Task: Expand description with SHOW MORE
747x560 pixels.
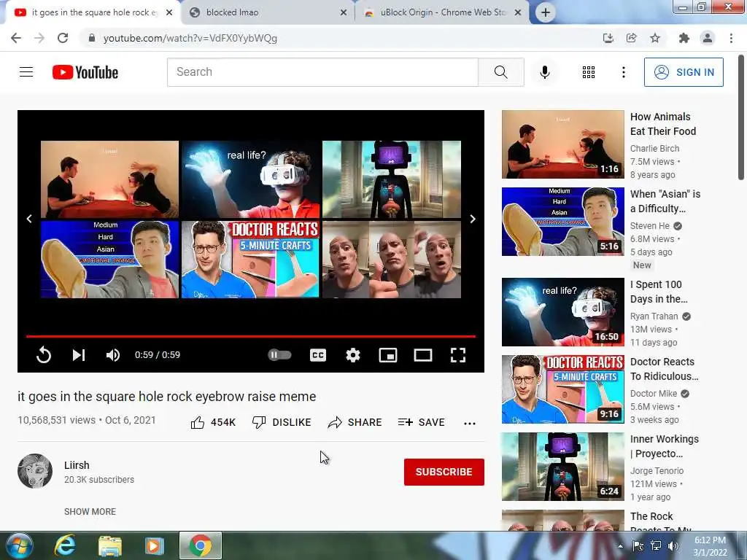Action: click(90, 511)
